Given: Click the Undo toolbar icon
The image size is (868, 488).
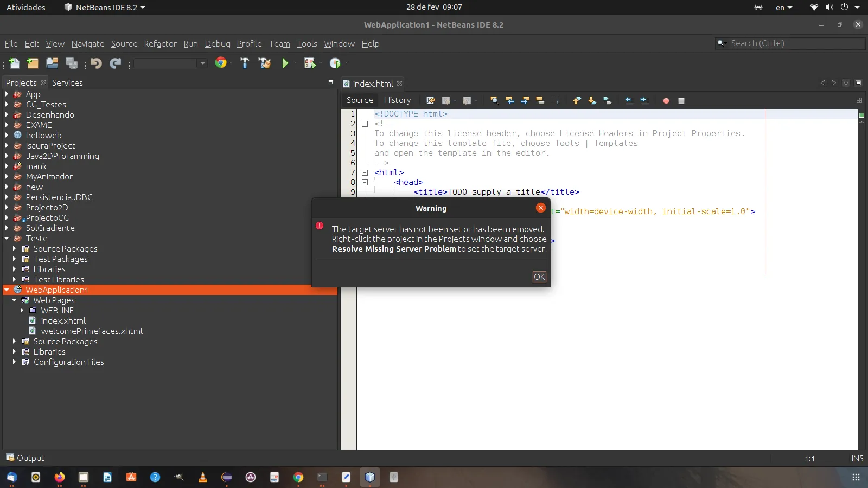Looking at the screenshot, I should click(x=96, y=63).
